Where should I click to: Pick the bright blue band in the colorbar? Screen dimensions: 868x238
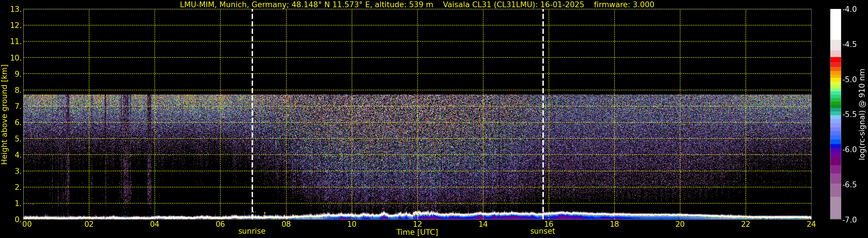[835, 141]
